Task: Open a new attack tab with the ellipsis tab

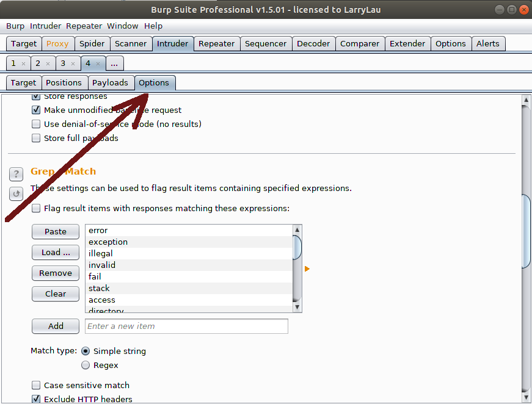Action: [114, 63]
